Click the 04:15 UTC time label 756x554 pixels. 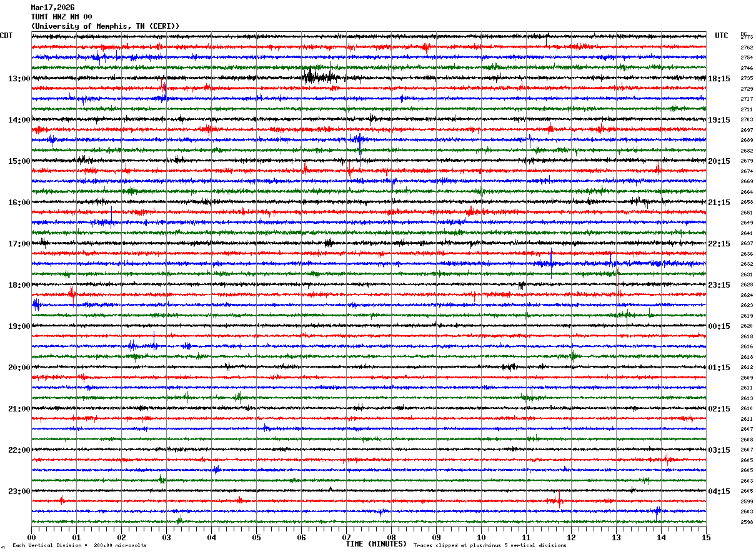(x=719, y=491)
